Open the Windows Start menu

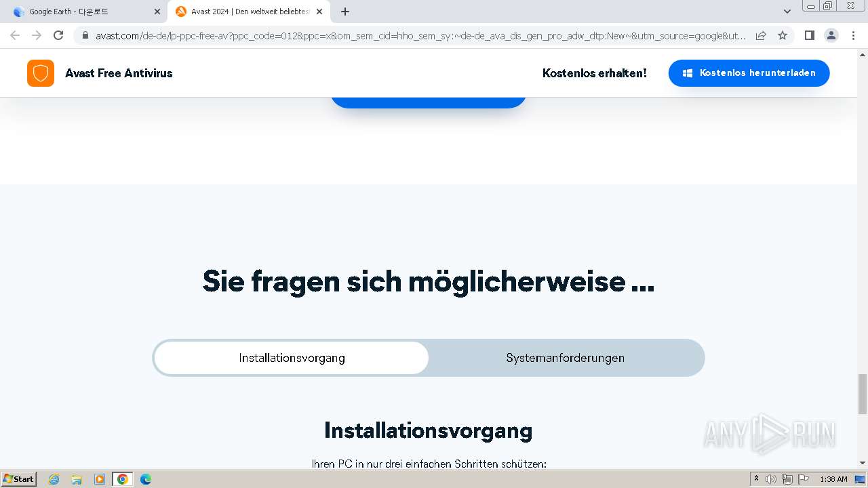click(x=18, y=479)
